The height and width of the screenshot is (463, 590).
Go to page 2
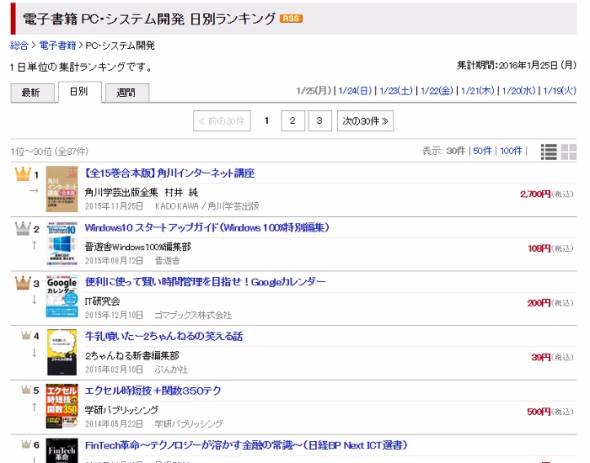(292, 121)
